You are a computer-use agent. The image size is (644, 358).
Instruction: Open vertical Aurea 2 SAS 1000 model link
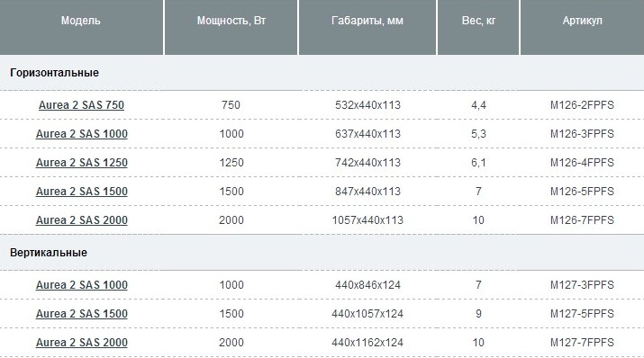[x=82, y=284]
